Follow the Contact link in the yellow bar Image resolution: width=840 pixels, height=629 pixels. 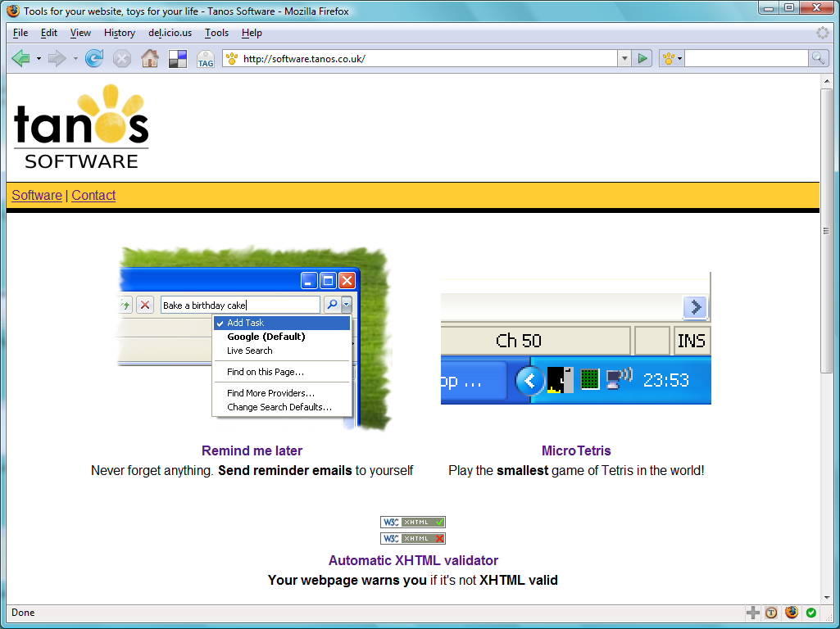coord(93,195)
